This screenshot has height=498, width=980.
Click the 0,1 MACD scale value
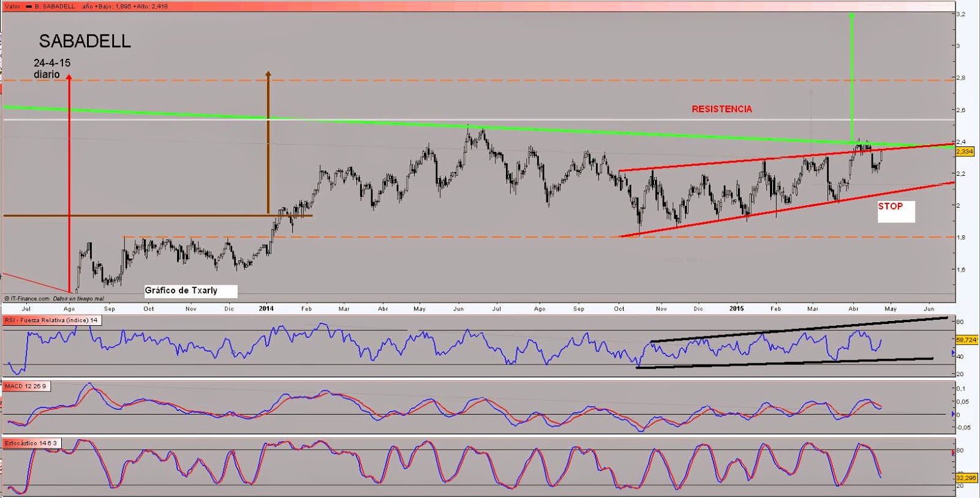[x=961, y=388]
